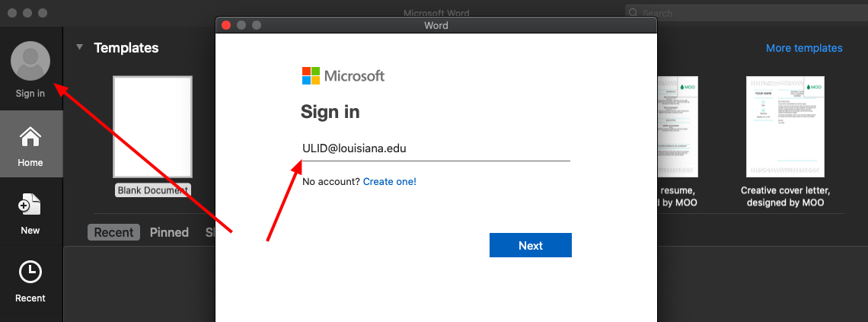Open More templates link
The height and width of the screenshot is (322, 868).
[x=804, y=48]
